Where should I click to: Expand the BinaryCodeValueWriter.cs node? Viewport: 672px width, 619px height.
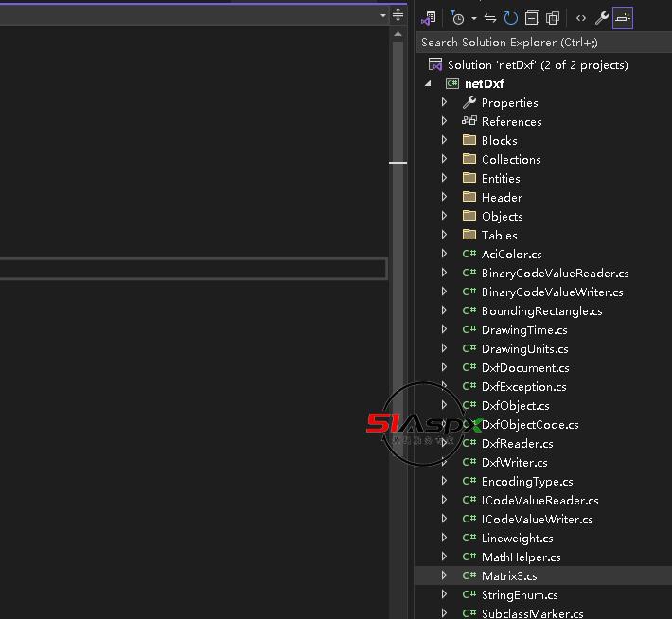click(x=445, y=292)
